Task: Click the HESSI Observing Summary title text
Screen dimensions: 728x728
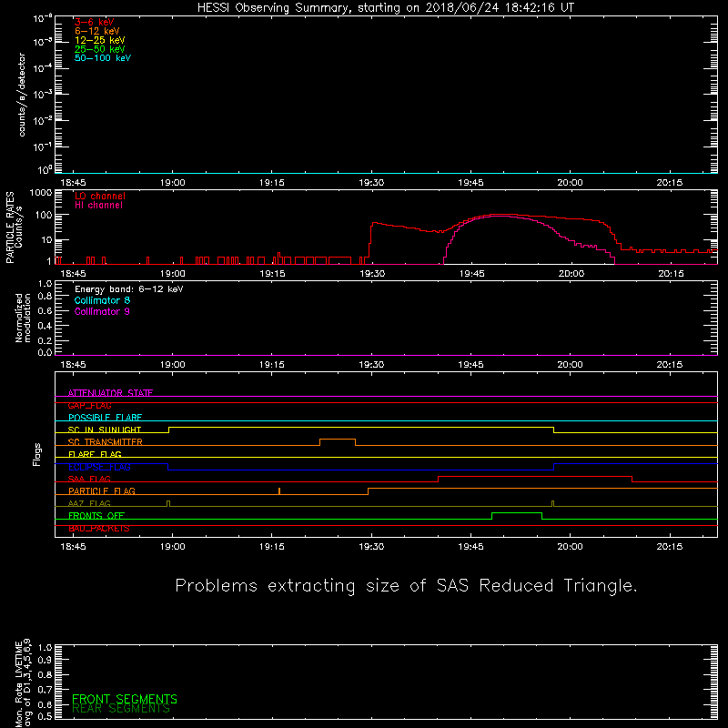Action: [x=386, y=8]
